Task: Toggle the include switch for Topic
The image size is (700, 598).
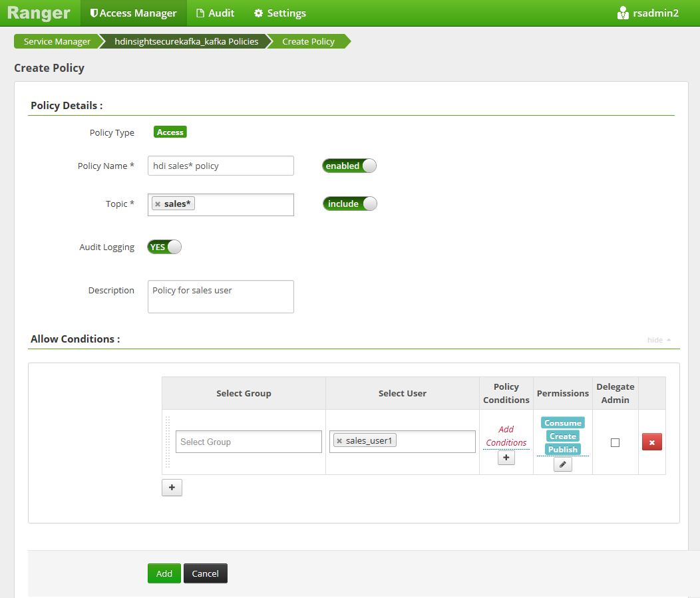Action: 350,204
